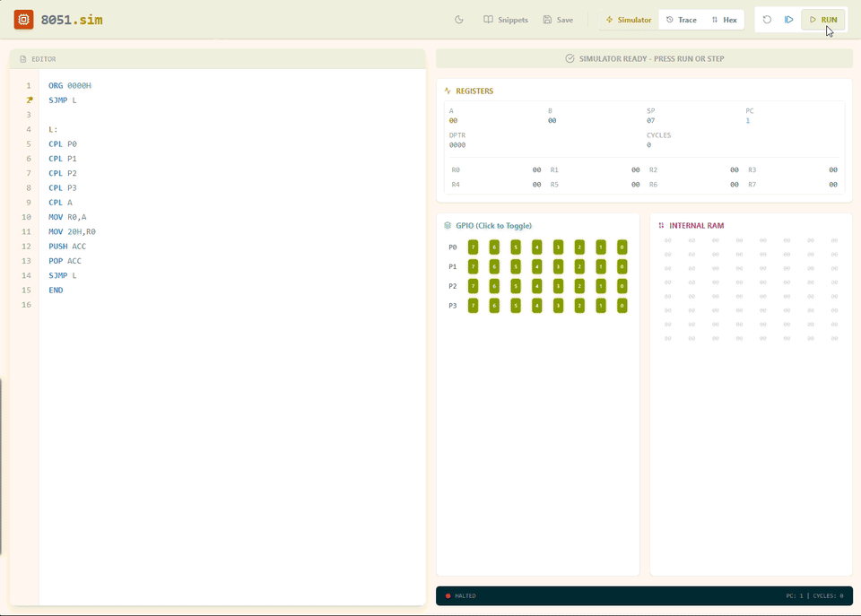Open the Snippets library
The image size is (861, 616).
coord(506,20)
